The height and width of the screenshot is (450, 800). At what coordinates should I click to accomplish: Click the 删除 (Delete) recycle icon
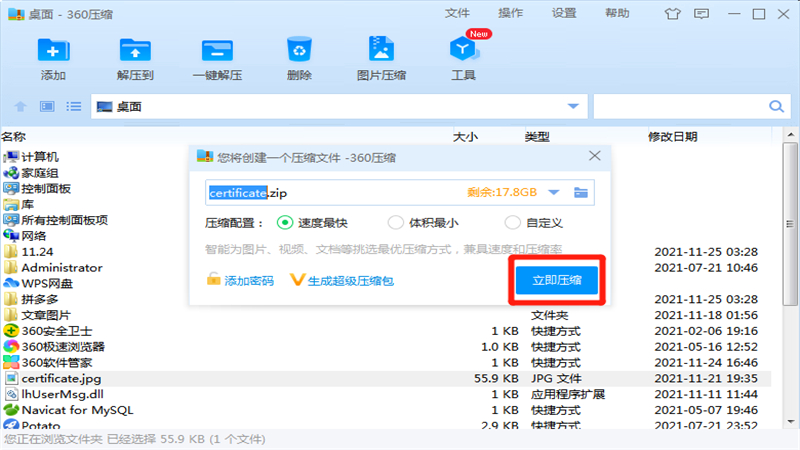pyautogui.click(x=299, y=49)
